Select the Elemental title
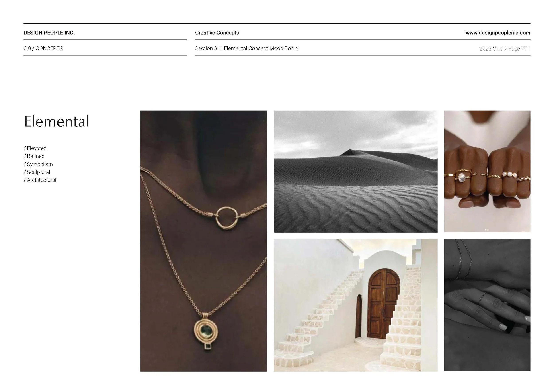Viewport: 554px width, 392px height. point(57,121)
